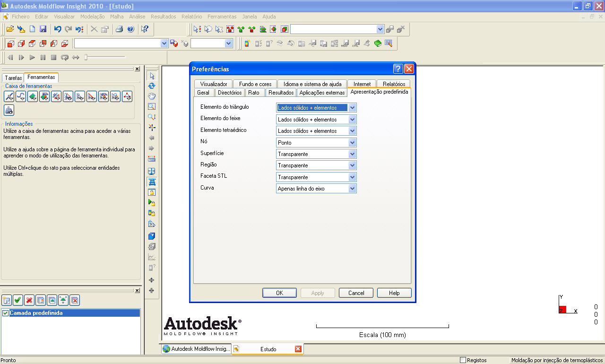Open the Malha menu
Viewport: 605px width, 364px height.
pos(117,17)
